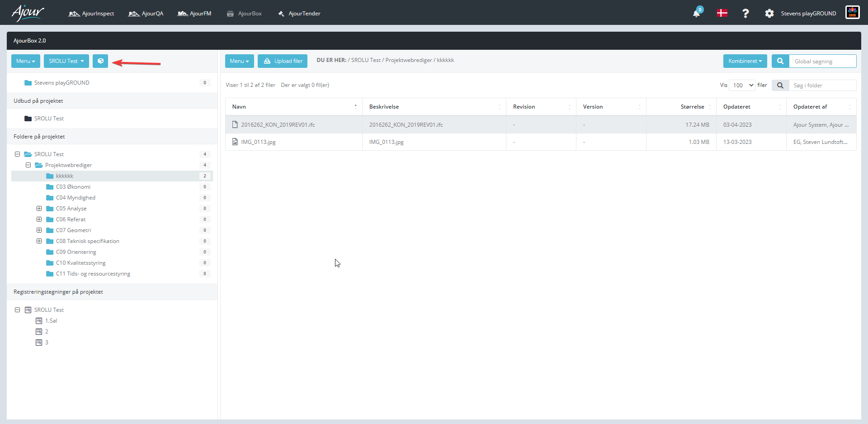Open the AjourInspect module

point(91,14)
